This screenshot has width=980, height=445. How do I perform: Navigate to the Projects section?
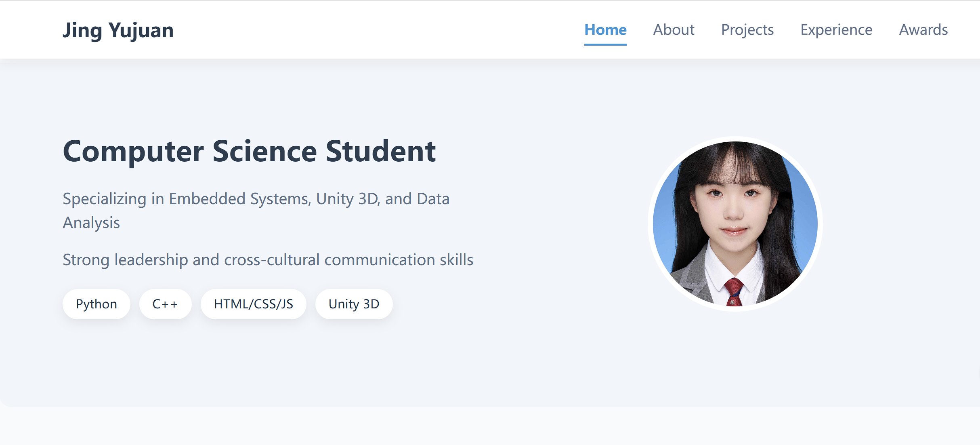pos(747,30)
